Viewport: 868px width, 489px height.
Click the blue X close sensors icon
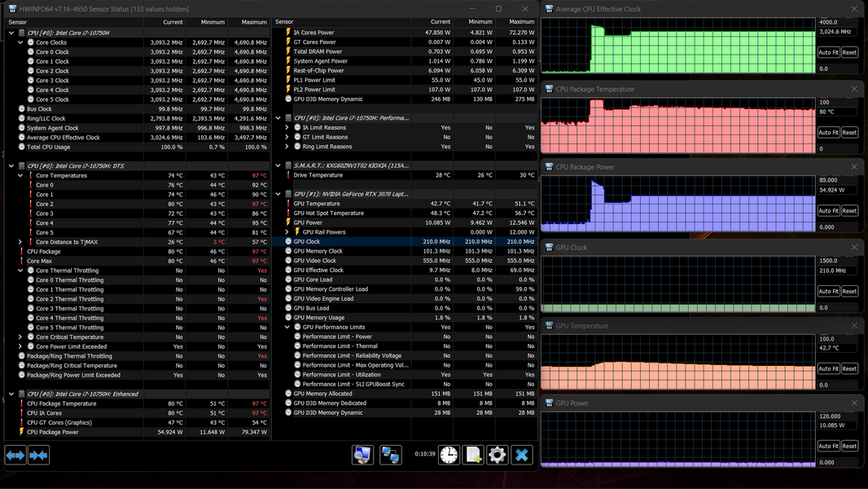pyautogui.click(x=521, y=456)
